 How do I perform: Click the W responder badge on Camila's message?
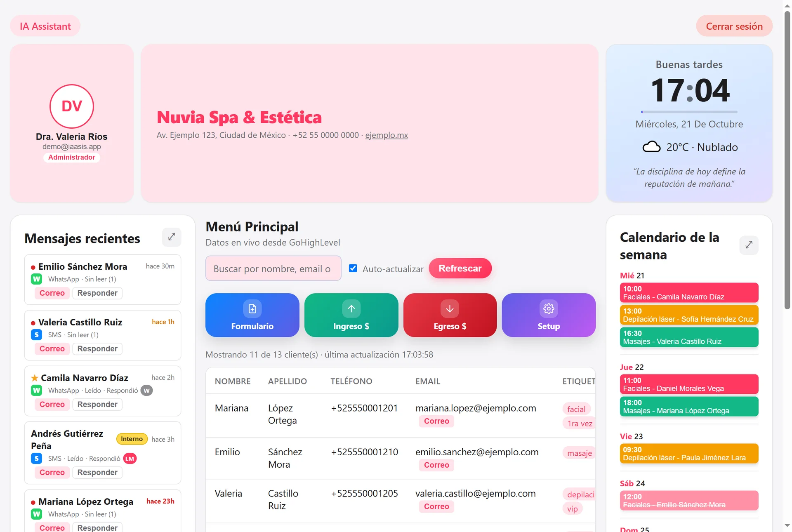[146, 391]
